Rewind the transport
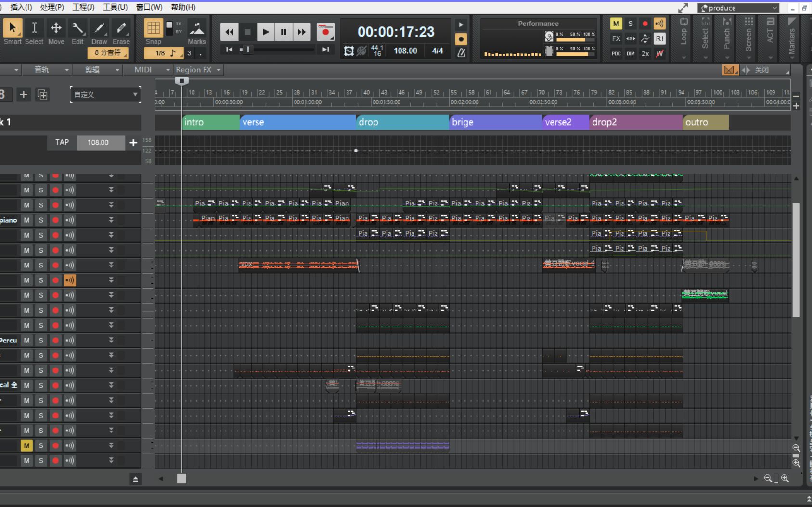The width and height of the screenshot is (812, 507). click(x=230, y=32)
